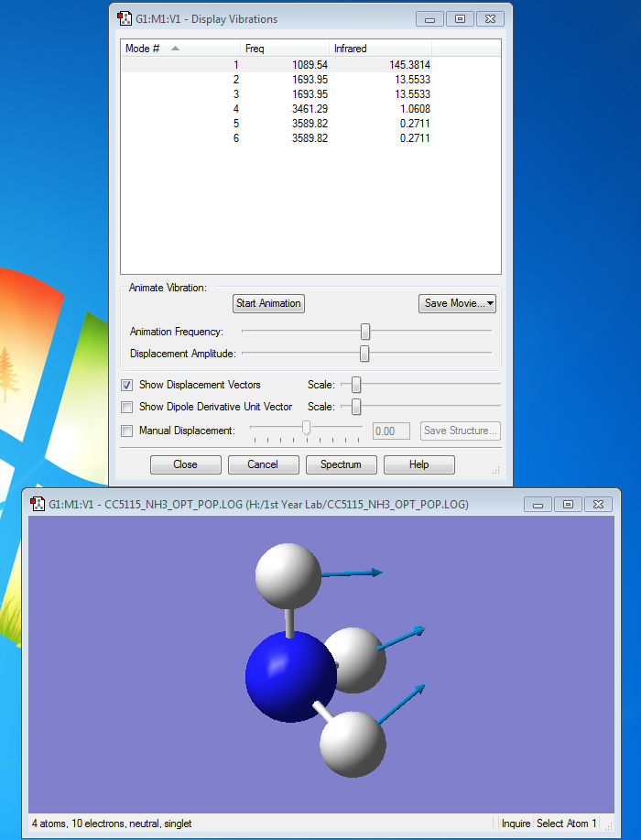The image size is (641, 840).
Task: Click the Inquire status bar entry
Action: point(516,824)
